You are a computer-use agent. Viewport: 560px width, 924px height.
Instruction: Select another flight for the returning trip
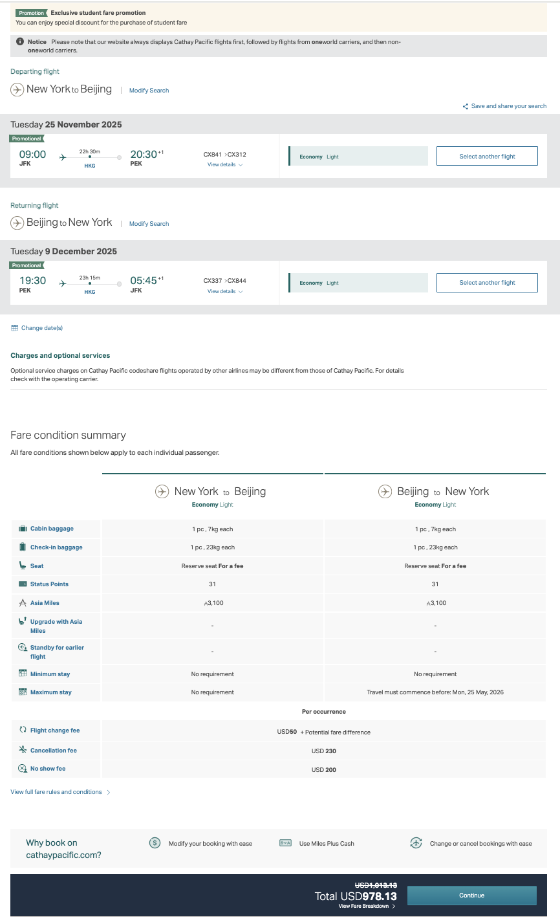coord(487,283)
